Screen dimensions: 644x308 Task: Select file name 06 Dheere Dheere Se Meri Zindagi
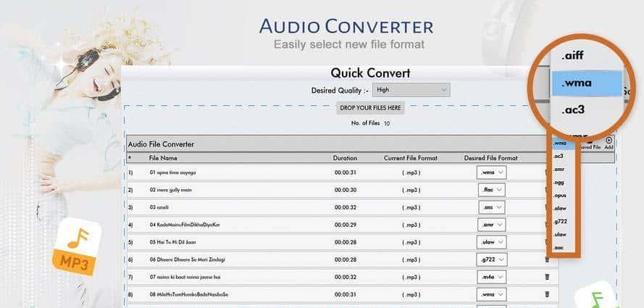tap(188, 259)
